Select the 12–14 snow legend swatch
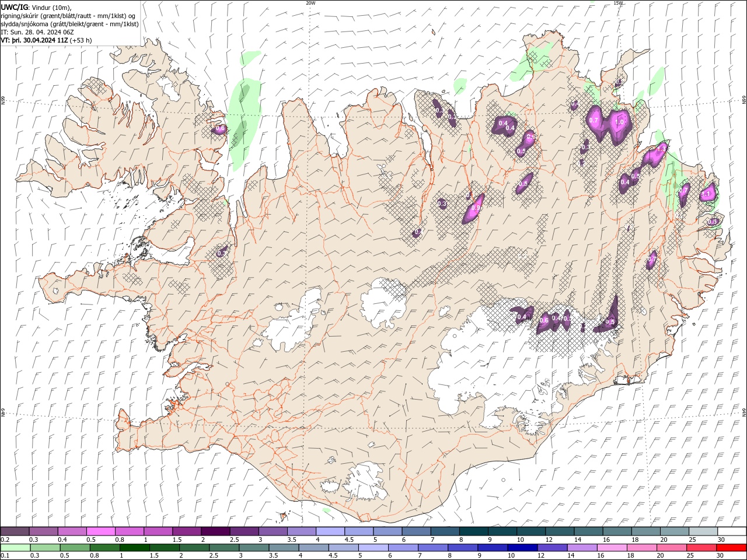The height and width of the screenshot is (560, 747). (560, 531)
